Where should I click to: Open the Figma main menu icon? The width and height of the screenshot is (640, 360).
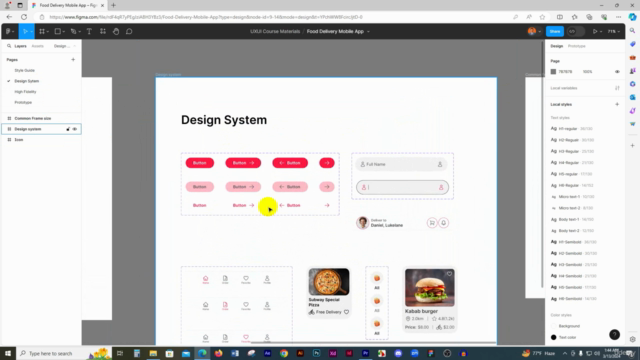coord(8,31)
